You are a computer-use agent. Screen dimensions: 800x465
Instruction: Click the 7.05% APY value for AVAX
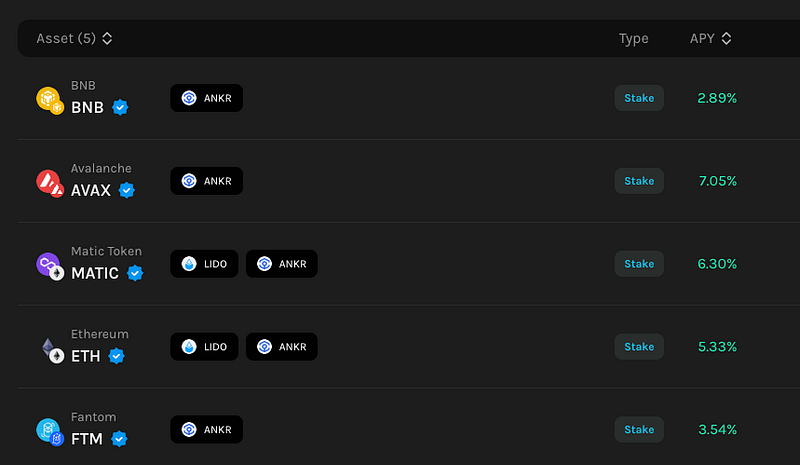(x=717, y=181)
